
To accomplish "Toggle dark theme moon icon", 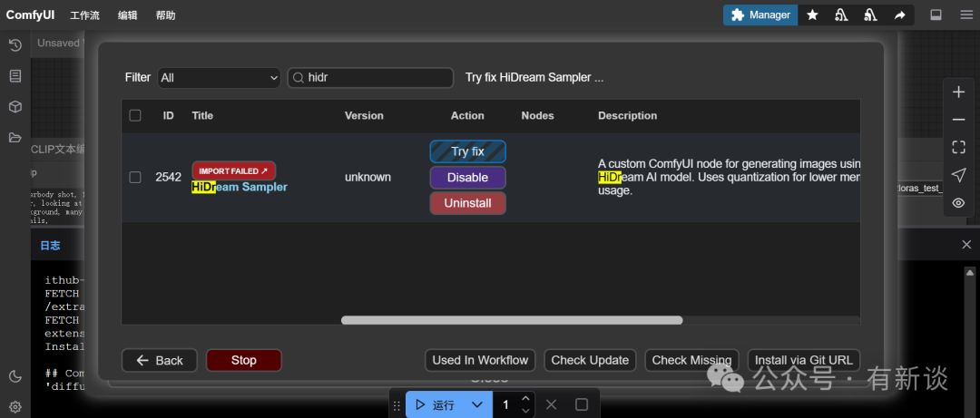I will [x=15, y=376].
